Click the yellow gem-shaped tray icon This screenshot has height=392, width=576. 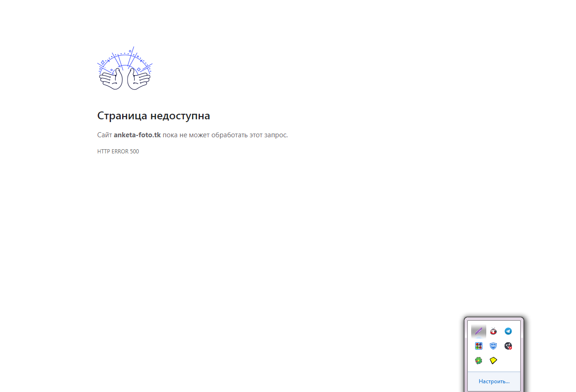pyautogui.click(x=494, y=361)
